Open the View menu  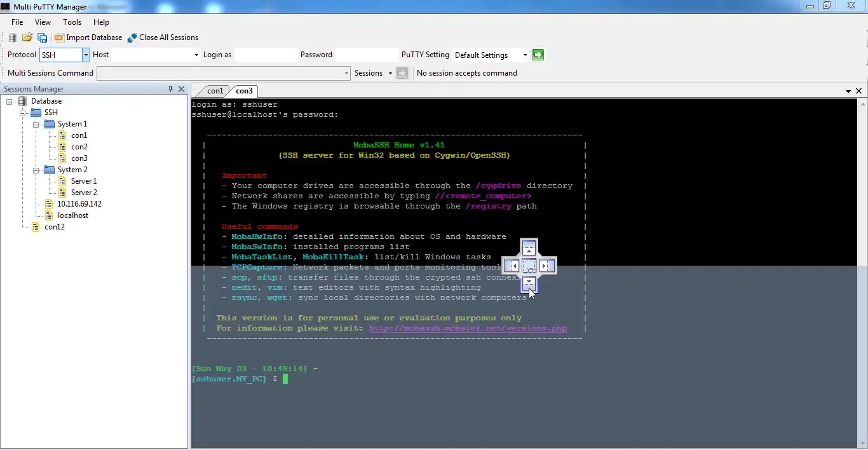43,22
